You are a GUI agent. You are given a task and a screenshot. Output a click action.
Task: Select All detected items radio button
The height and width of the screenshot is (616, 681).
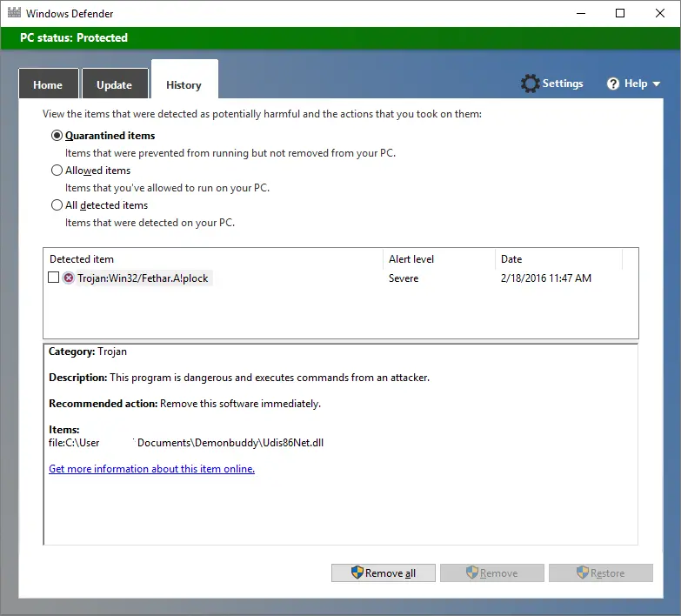tap(57, 205)
